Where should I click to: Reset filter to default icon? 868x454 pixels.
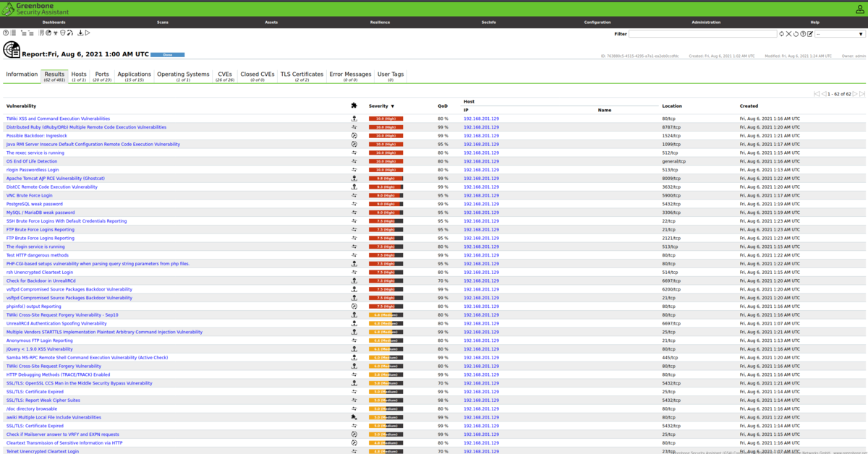pyautogui.click(x=796, y=33)
